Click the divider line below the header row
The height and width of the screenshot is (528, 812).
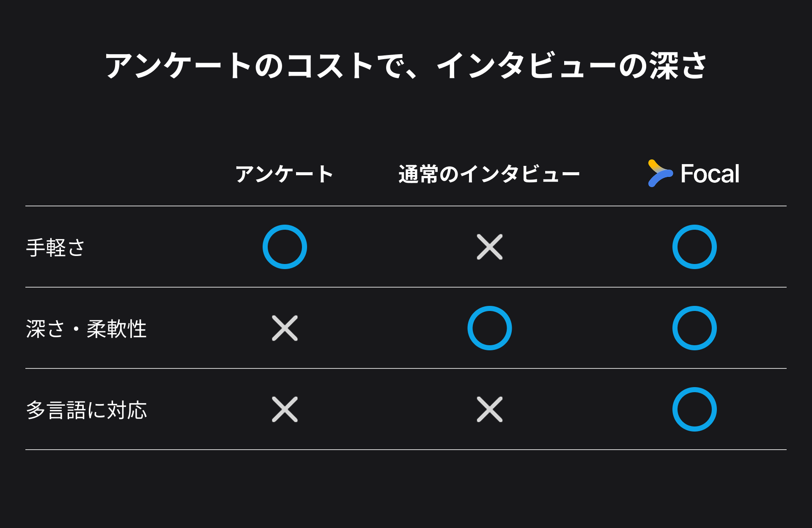click(x=406, y=206)
